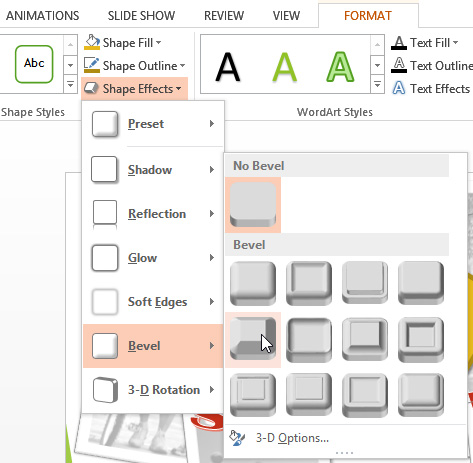Open the Glow effects submenu
Screen dimensions: 473x463
[x=153, y=258]
